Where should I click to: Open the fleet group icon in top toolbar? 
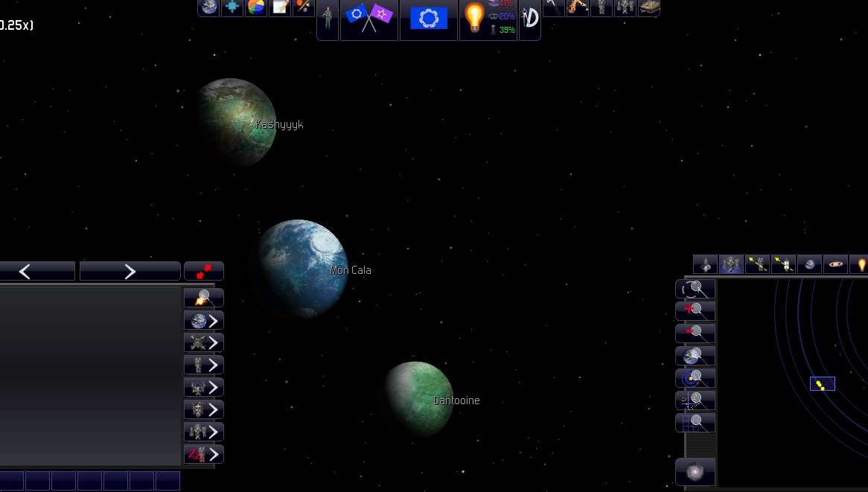(625, 7)
